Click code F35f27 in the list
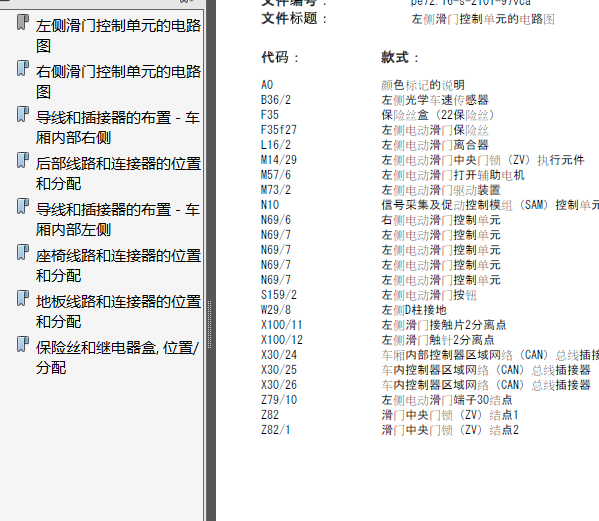Screen dimensions: 599x521 pos(279,130)
